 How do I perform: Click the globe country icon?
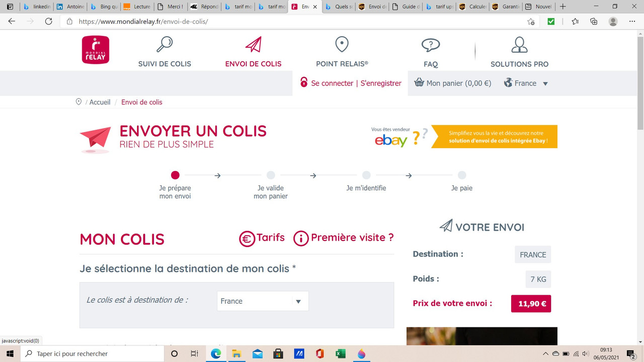(x=508, y=82)
